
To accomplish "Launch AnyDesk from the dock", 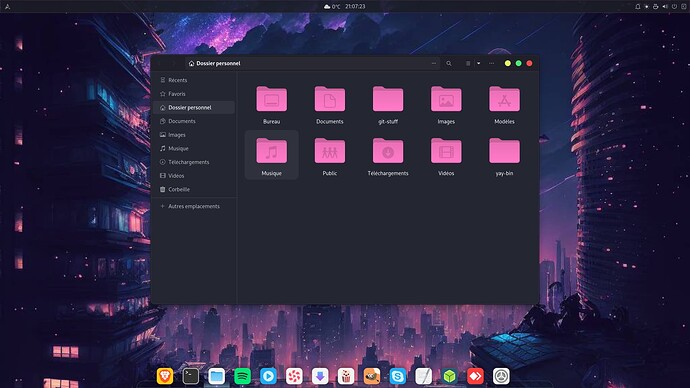I will click(475, 376).
